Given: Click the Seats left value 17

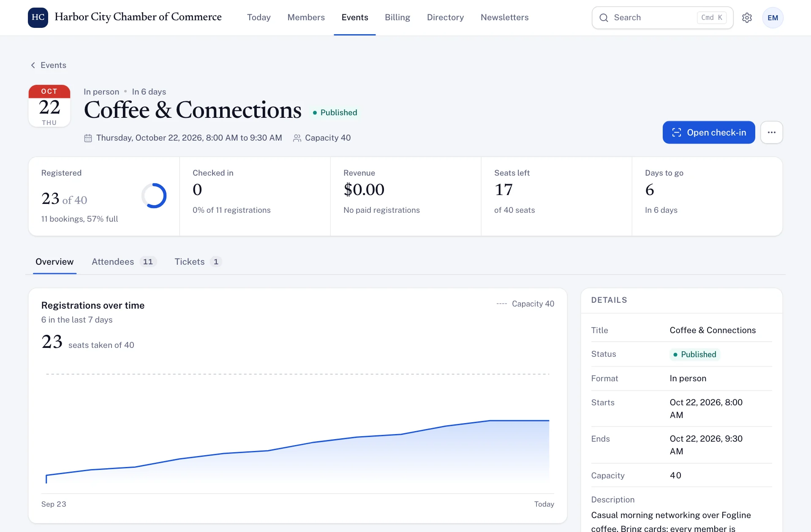Looking at the screenshot, I should click(503, 190).
